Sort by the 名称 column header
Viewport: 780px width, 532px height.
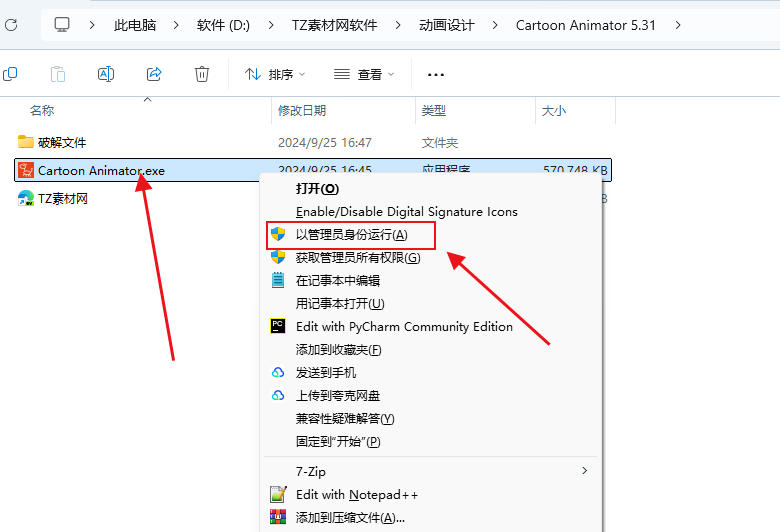42,110
